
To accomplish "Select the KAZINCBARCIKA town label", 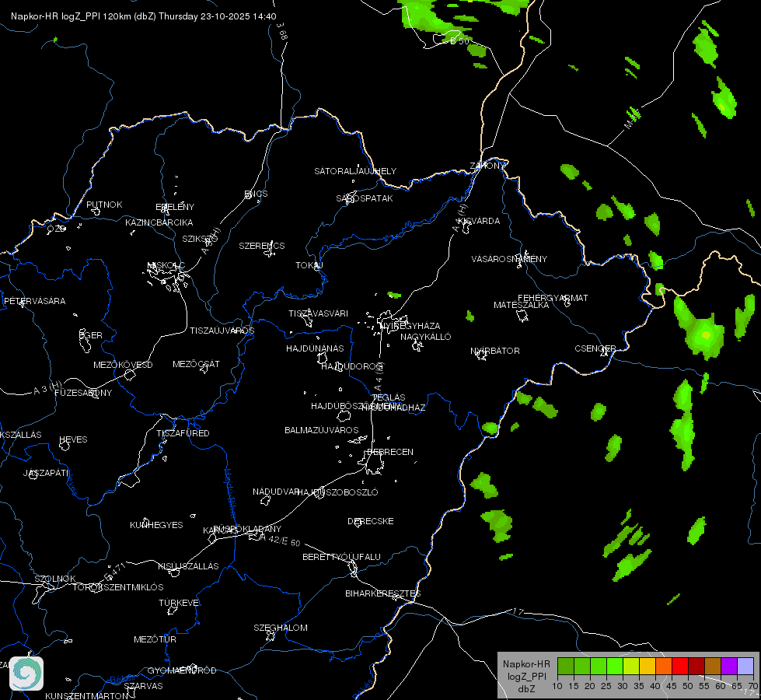I will pos(159,222).
